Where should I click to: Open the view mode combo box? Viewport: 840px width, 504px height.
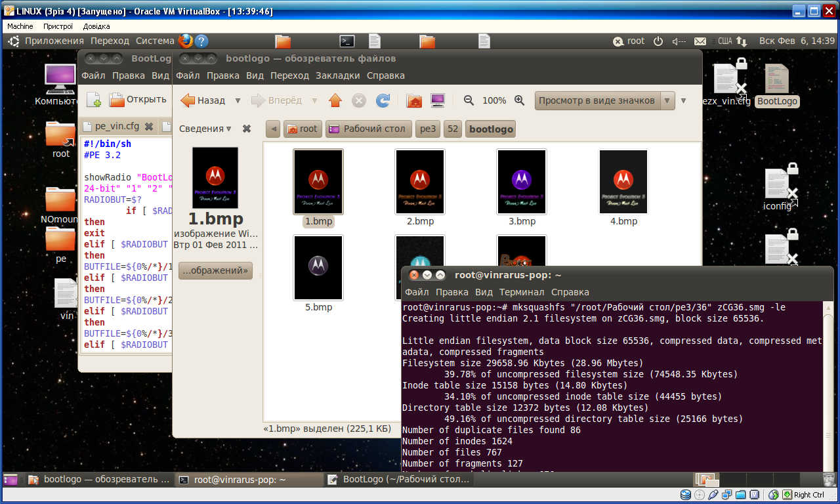(604, 100)
